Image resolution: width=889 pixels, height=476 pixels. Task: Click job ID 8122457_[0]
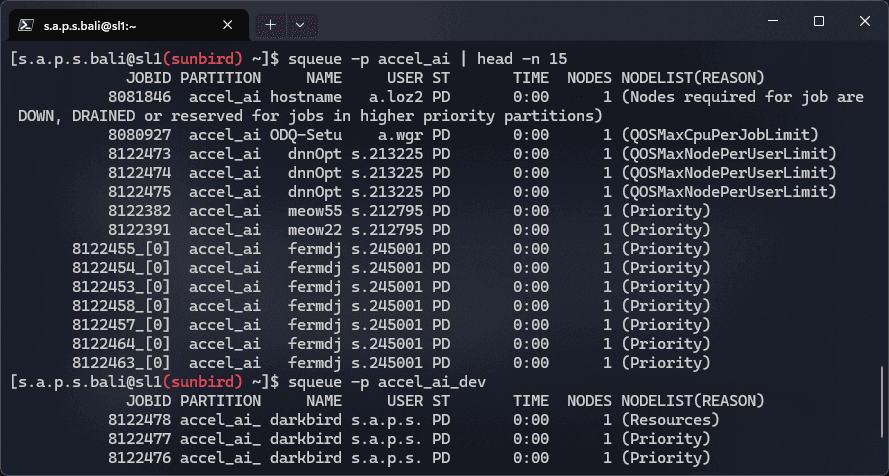coord(121,325)
